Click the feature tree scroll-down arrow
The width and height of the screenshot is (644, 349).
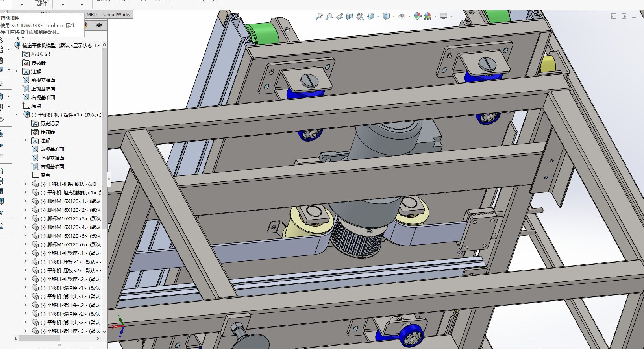pyautogui.click(x=104, y=331)
